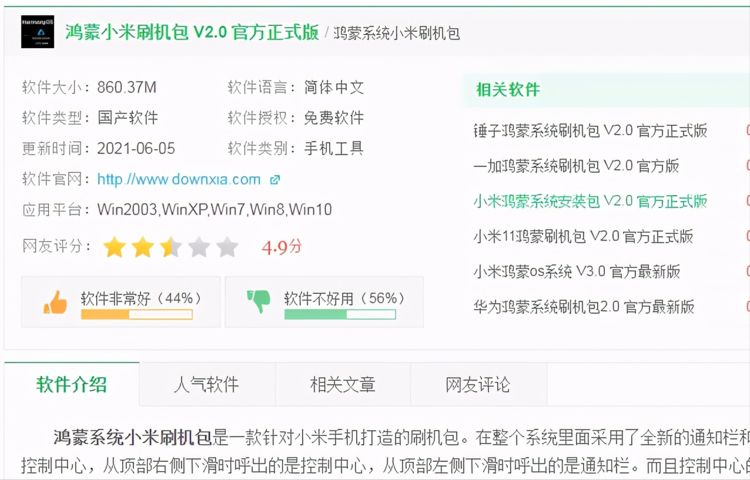Click the green 56% disapproval progress bar
Image resolution: width=750 pixels, height=480 pixels.
340,314
